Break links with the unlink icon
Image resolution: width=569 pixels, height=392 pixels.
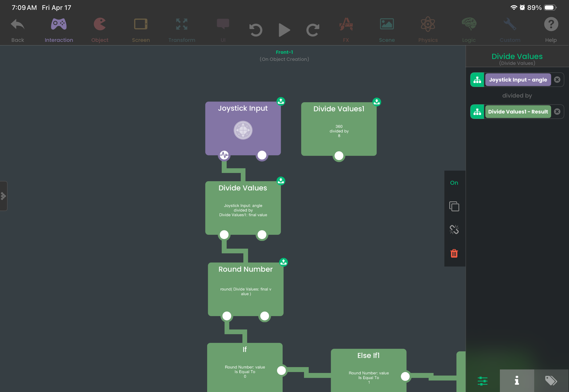[x=454, y=230]
